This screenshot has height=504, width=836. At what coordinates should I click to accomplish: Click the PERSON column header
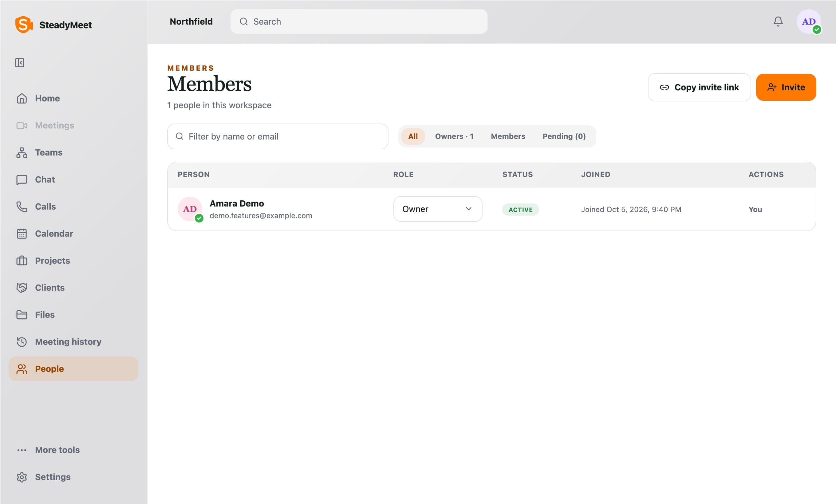click(x=194, y=175)
